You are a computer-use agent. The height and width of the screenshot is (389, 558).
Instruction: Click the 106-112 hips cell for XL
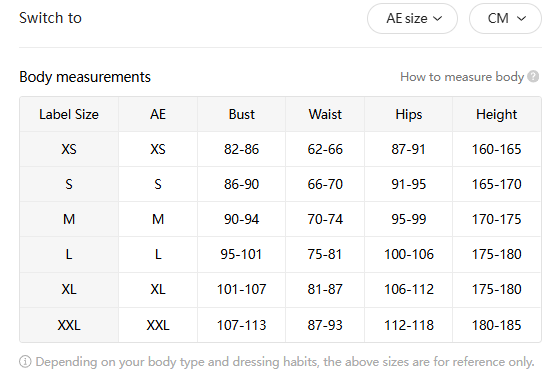tap(409, 289)
